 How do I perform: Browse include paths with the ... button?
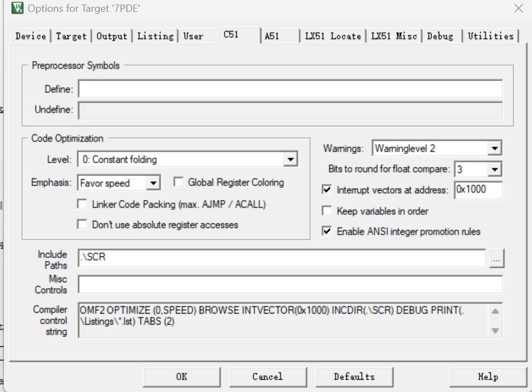coord(496,258)
